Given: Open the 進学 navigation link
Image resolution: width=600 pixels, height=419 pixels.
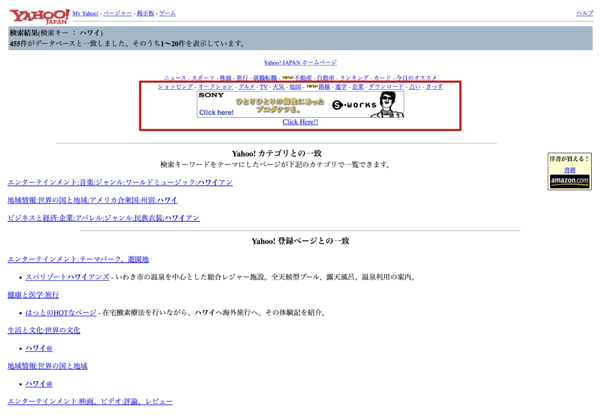Looking at the screenshot, I should [341, 87].
